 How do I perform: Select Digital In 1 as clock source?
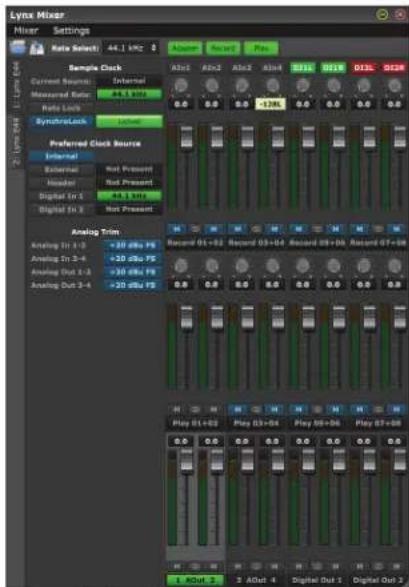pyautogui.click(x=61, y=196)
